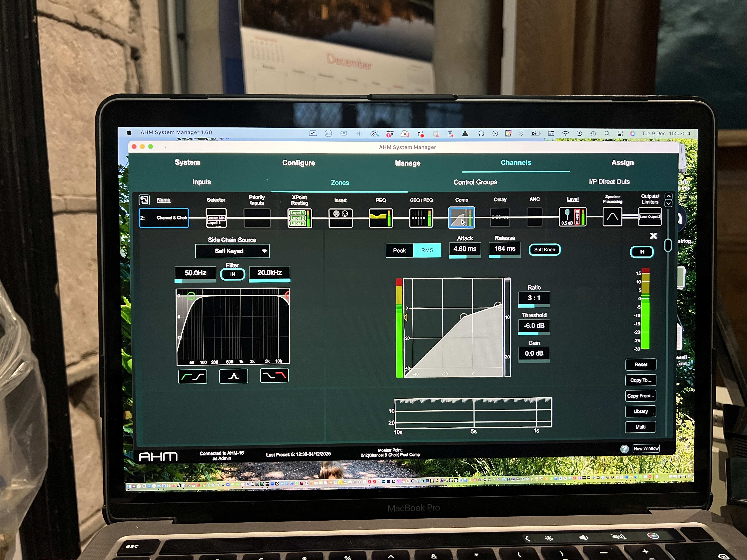747x560 pixels.
Task: Open the ANC block icon
Action: pyautogui.click(x=534, y=217)
